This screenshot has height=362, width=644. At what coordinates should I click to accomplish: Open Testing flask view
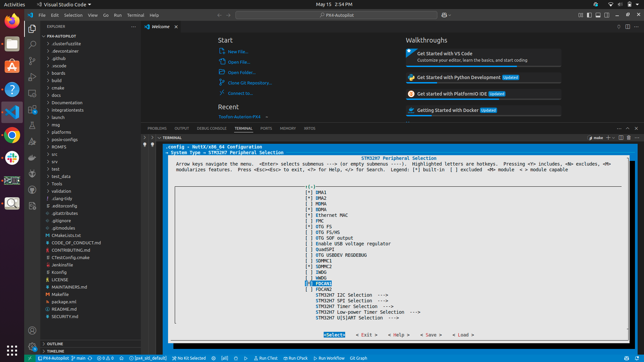[32, 125]
